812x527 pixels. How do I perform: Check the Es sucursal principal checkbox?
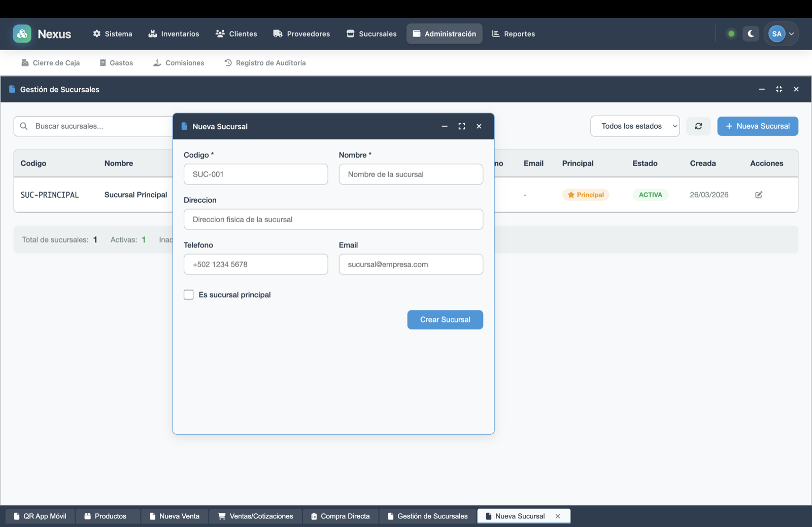tap(189, 295)
